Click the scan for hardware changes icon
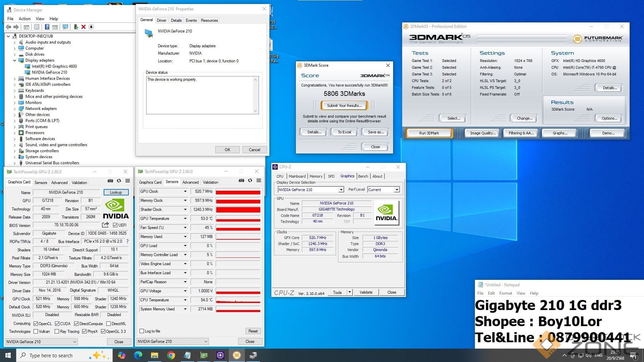This screenshot has height=362, width=644. point(65,27)
